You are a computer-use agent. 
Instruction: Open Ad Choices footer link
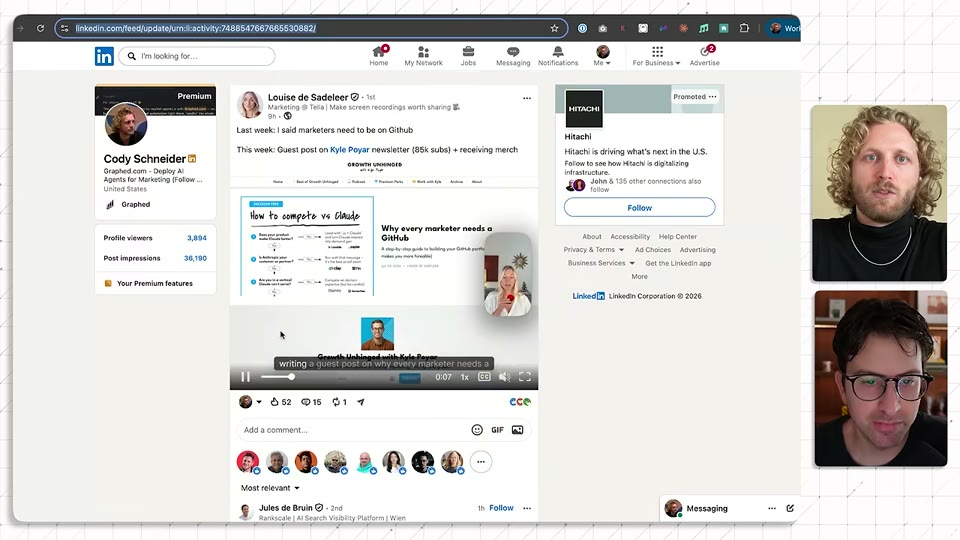pyautogui.click(x=653, y=250)
